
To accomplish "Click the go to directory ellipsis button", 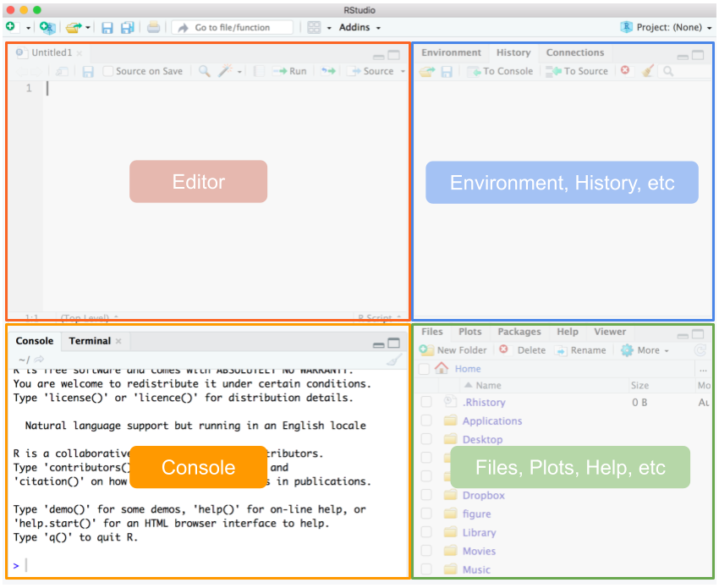I will pyautogui.click(x=703, y=369).
